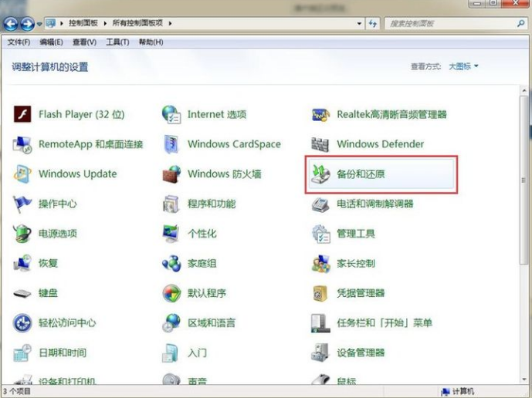
Task: Go back with the Back arrow button
Action: [10, 24]
